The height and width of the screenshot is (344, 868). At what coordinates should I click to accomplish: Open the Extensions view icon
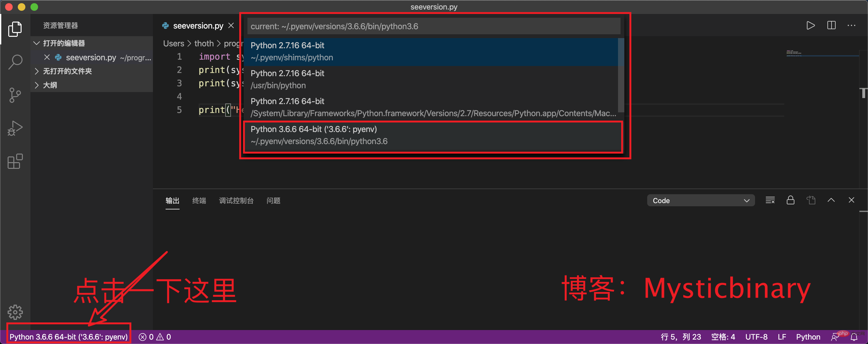[15, 162]
